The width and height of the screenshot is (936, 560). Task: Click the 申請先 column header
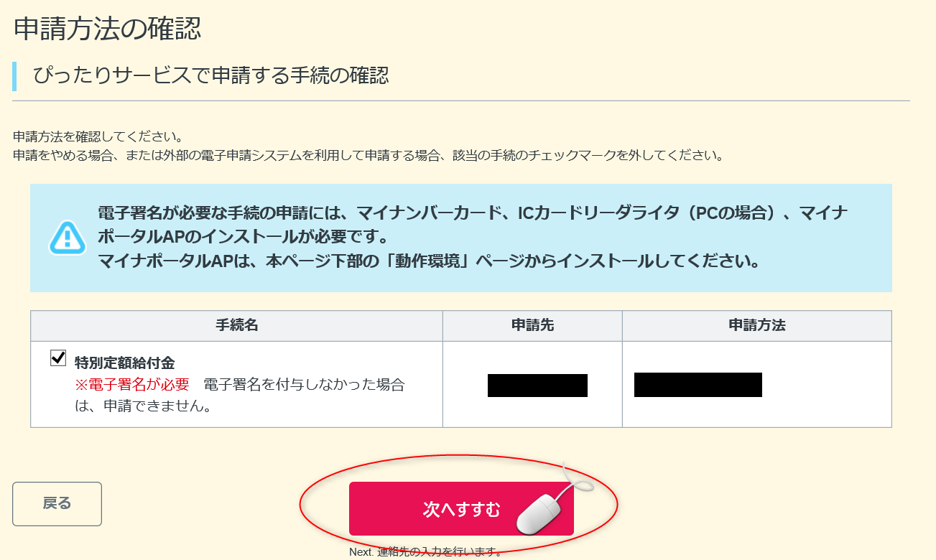click(x=532, y=325)
